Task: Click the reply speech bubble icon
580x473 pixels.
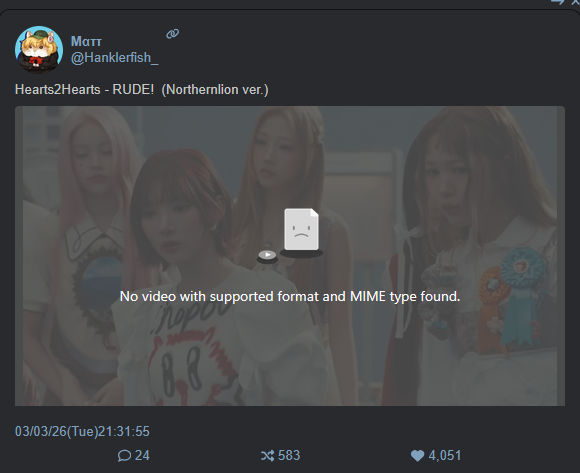Action: 124,456
